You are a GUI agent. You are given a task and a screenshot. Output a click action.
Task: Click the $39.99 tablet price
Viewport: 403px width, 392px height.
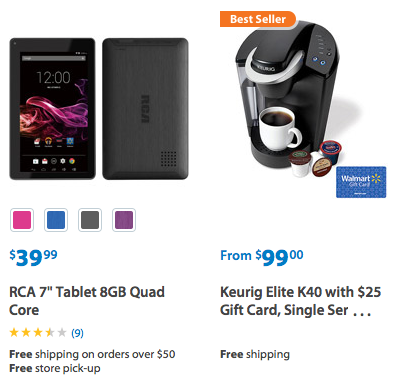(33, 257)
